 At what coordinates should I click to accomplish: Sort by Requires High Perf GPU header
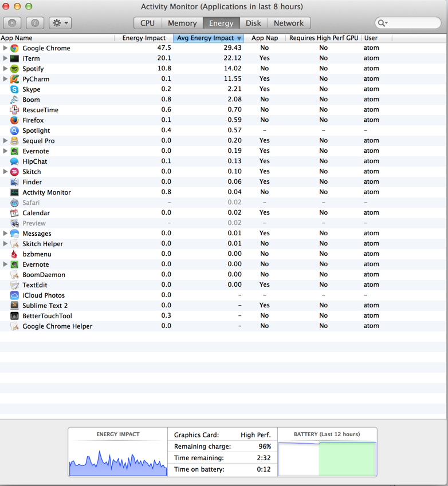324,38
